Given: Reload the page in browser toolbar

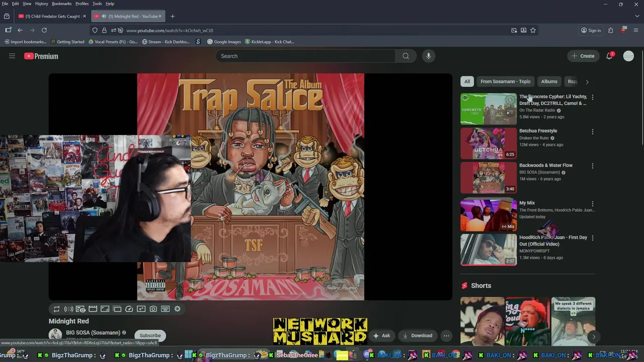Looking at the screenshot, I should 44,30.
